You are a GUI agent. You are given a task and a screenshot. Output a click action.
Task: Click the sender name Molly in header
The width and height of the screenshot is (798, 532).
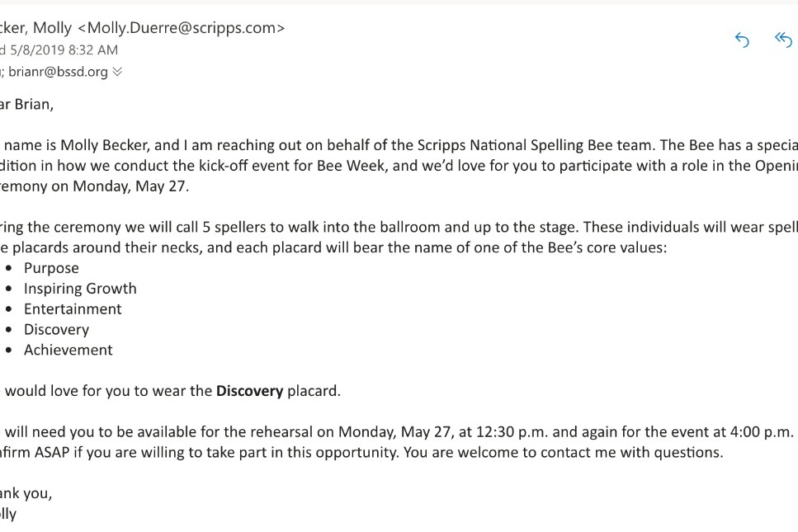53,28
